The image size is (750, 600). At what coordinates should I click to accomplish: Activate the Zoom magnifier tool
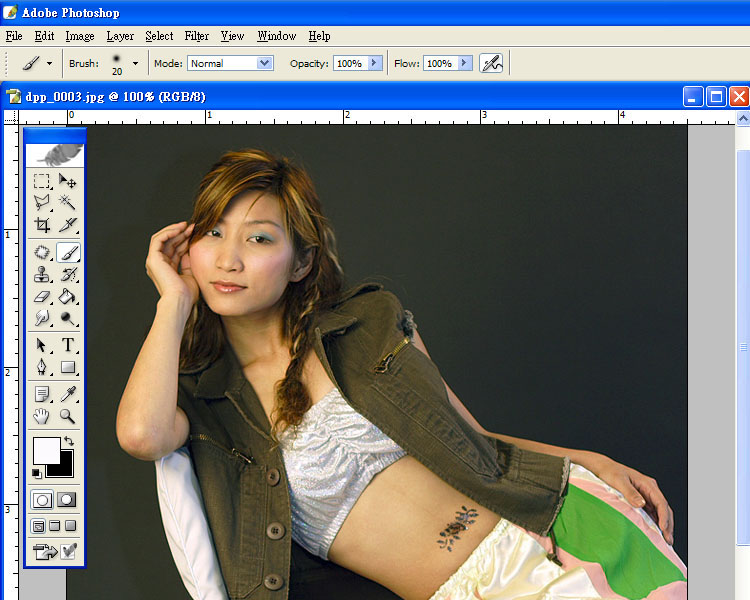click(68, 416)
